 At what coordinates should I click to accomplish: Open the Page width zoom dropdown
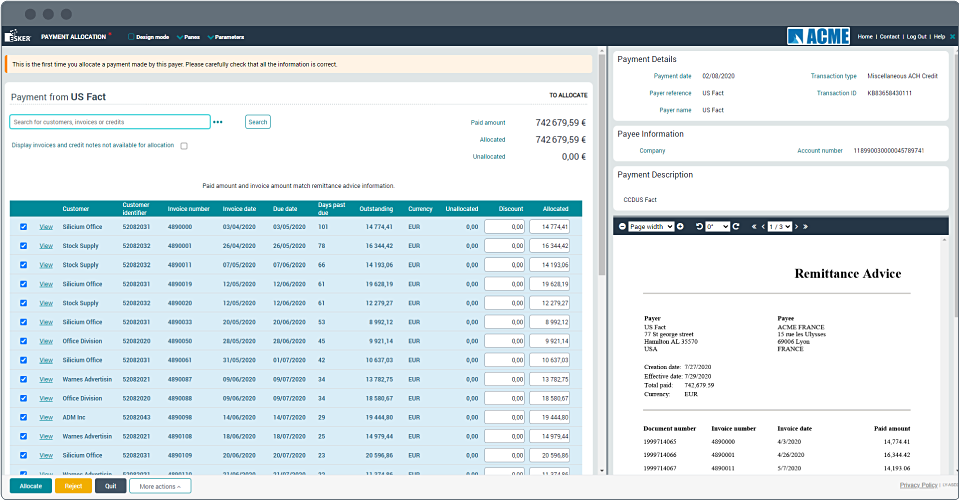651,226
